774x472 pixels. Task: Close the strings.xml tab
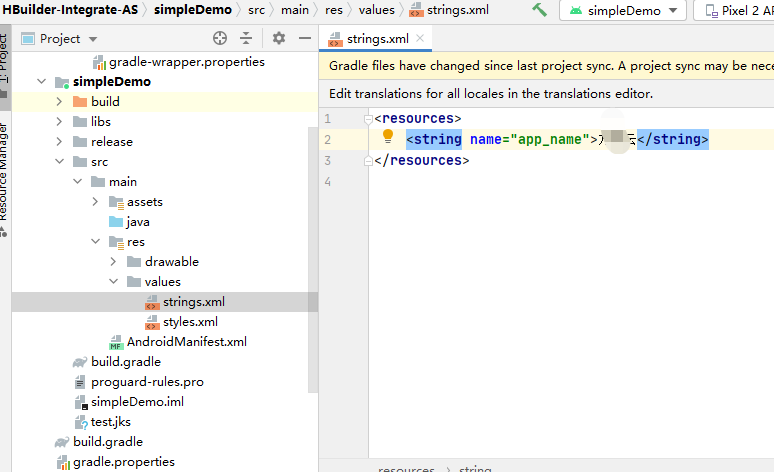point(420,38)
